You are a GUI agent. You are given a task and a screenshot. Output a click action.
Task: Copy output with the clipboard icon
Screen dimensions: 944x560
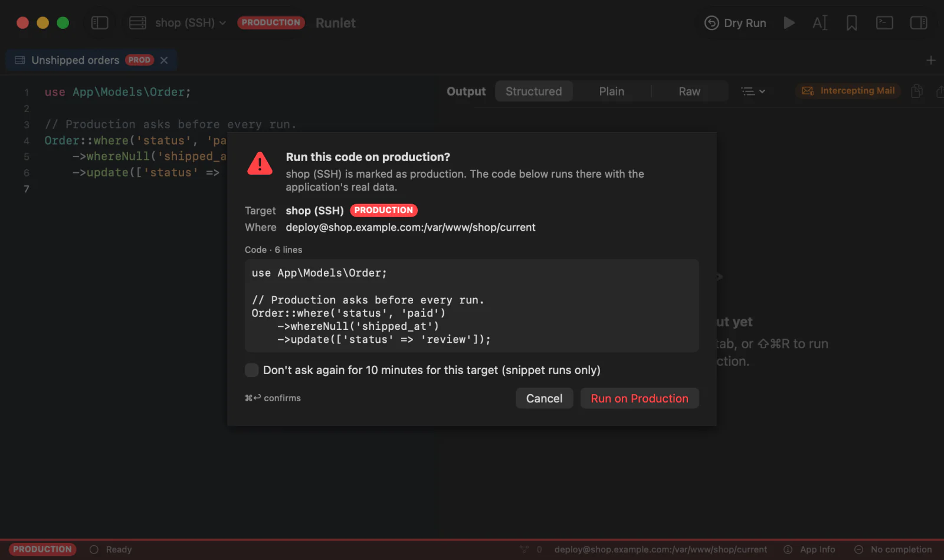917,91
